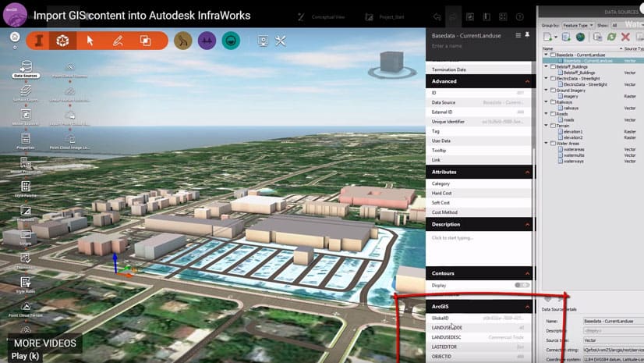This screenshot has height=363, width=644.
Task: Collapse the Contours section
Action: click(x=527, y=273)
